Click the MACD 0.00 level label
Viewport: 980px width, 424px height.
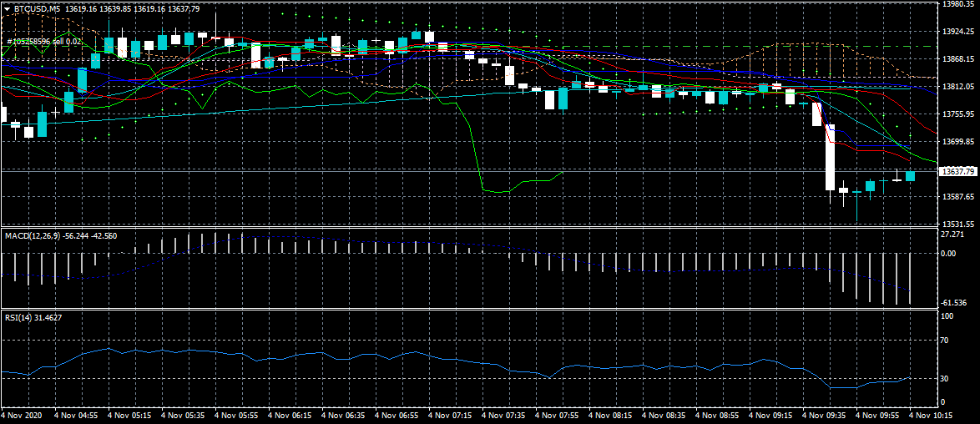coord(948,253)
